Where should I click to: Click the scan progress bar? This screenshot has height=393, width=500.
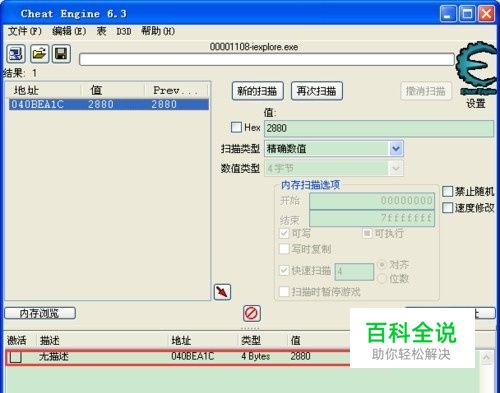(x=267, y=60)
